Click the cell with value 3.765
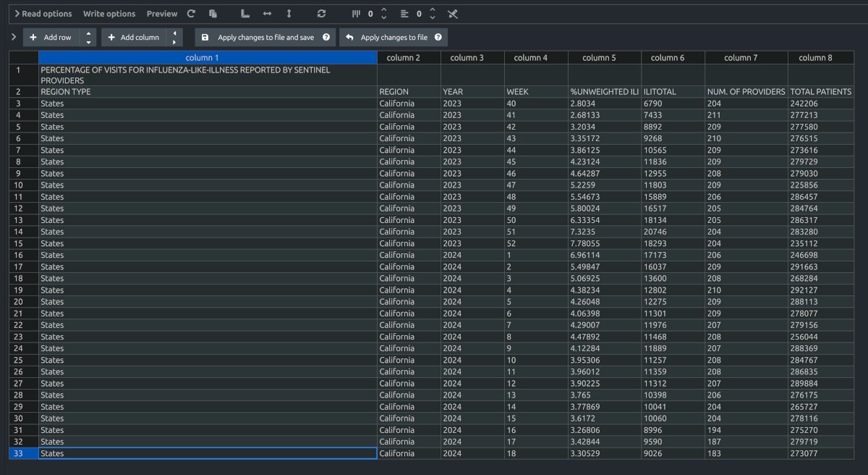The height and width of the screenshot is (475, 868). pyautogui.click(x=605, y=395)
